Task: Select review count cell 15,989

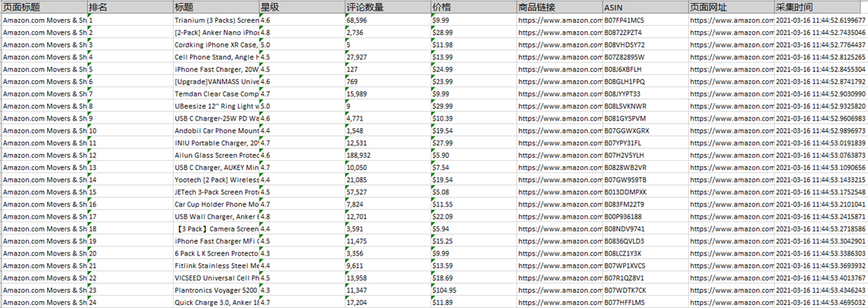Action: tap(387, 93)
